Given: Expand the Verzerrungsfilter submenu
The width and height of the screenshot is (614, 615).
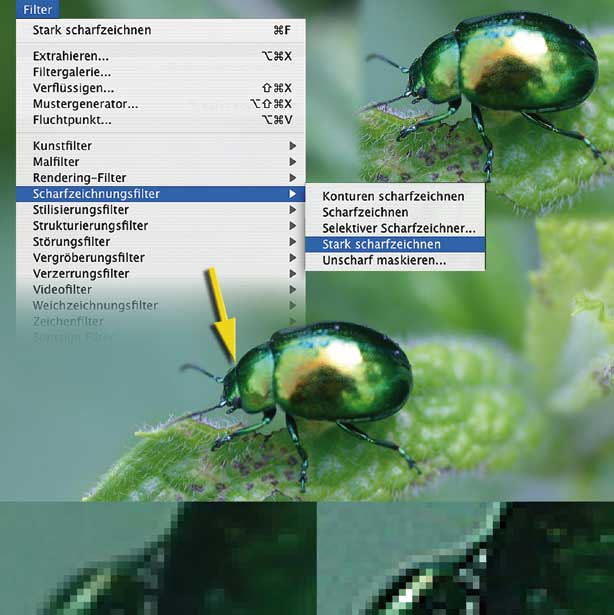Looking at the screenshot, I should pos(160,273).
